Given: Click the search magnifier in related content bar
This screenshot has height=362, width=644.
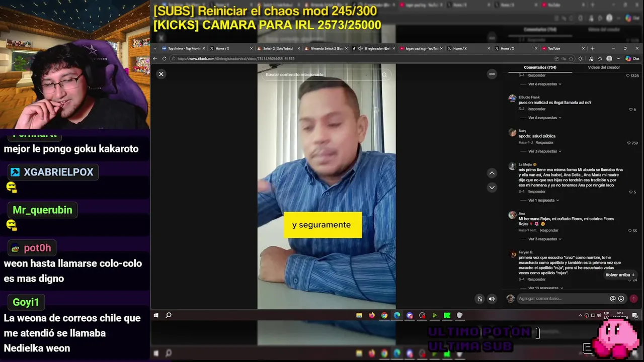Looking at the screenshot, I should click(x=384, y=74).
